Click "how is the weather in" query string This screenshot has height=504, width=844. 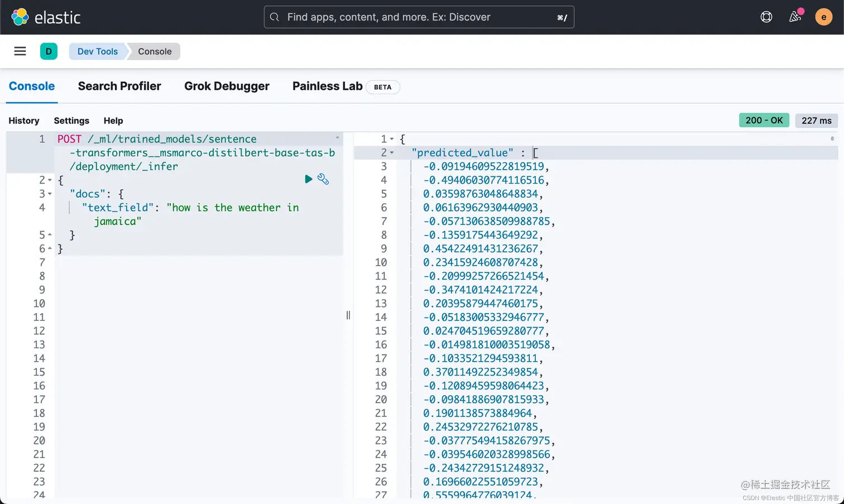(233, 208)
